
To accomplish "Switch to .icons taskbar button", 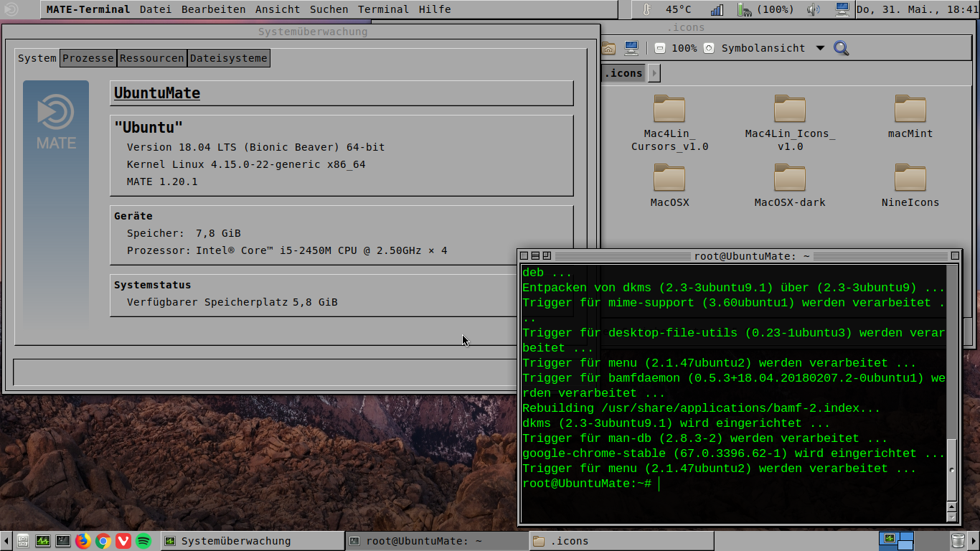I will coord(622,541).
